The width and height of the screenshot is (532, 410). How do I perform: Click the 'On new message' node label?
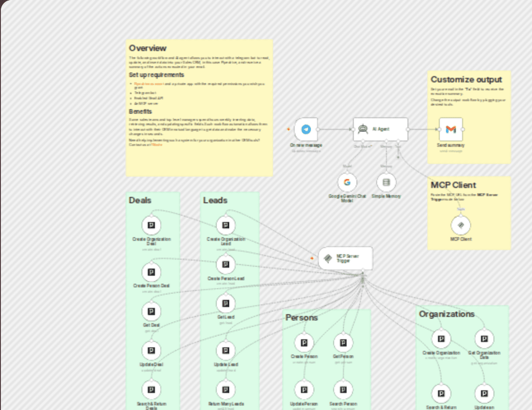[306, 145]
